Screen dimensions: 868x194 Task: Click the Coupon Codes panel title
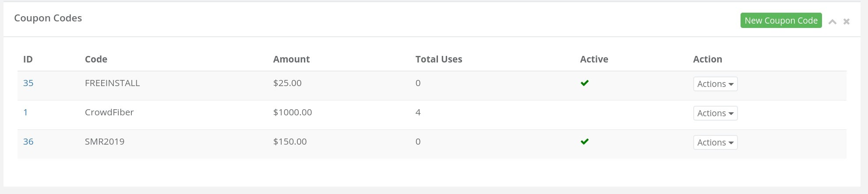[x=48, y=18]
